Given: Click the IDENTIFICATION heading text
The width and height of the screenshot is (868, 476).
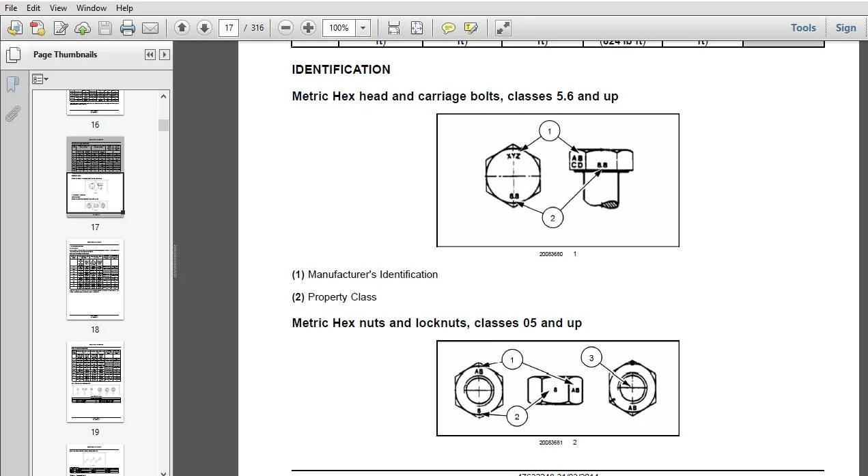Looking at the screenshot, I should [x=341, y=70].
